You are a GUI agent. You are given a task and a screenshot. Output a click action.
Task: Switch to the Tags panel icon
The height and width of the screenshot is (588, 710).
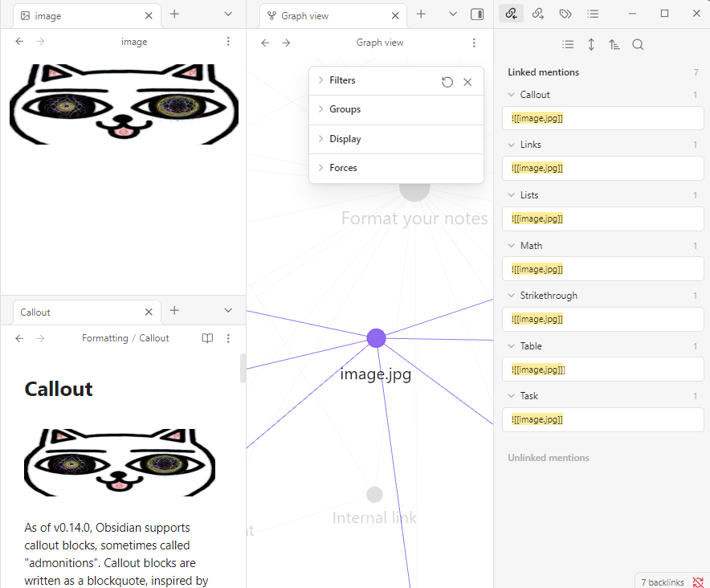pyautogui.click(x=565, y=14)
